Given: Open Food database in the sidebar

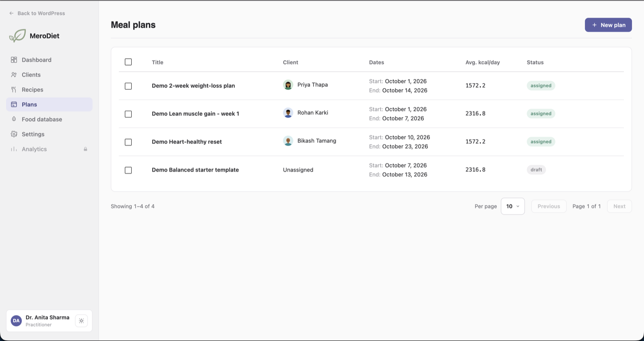Looking at the screenshot, I should tap(49, 119).
